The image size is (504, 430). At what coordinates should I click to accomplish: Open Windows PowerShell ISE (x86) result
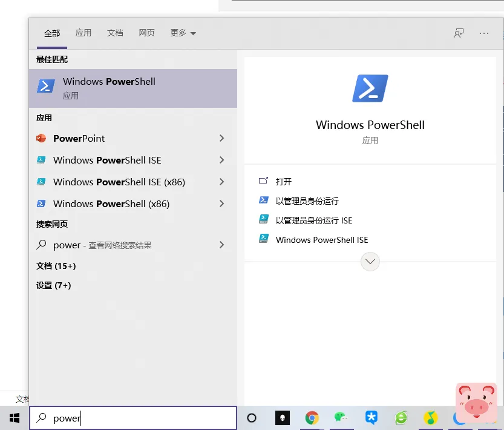[133, 182]
